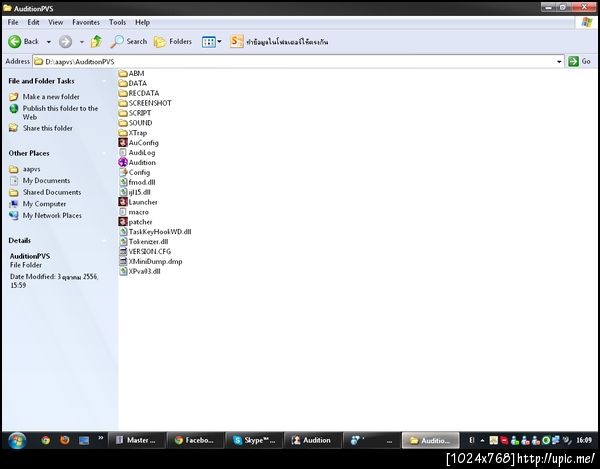Click the folder sync toolbar button with Thai label
600x469 pixels.
279,41
